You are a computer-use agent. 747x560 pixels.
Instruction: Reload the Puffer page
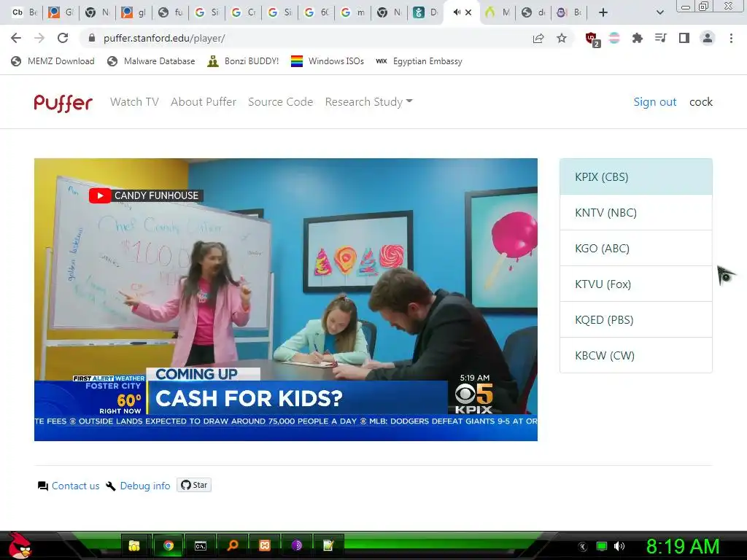(63, 38)
